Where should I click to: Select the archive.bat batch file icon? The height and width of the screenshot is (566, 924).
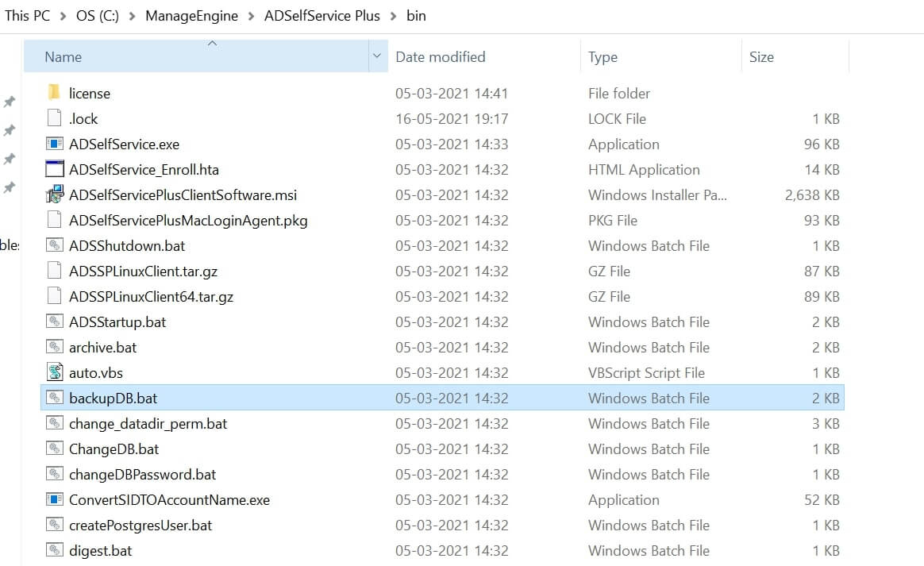coord(56,347)
